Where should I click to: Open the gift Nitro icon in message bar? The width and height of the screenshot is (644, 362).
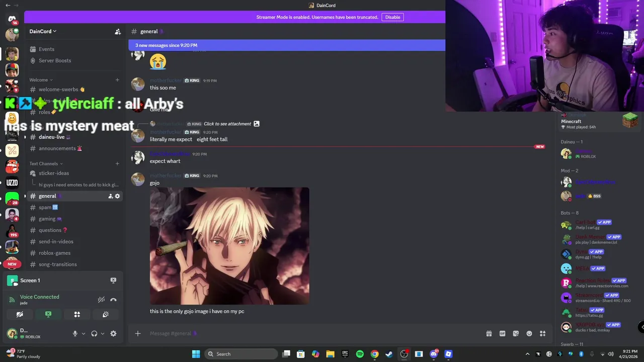(x=489, y=333)
